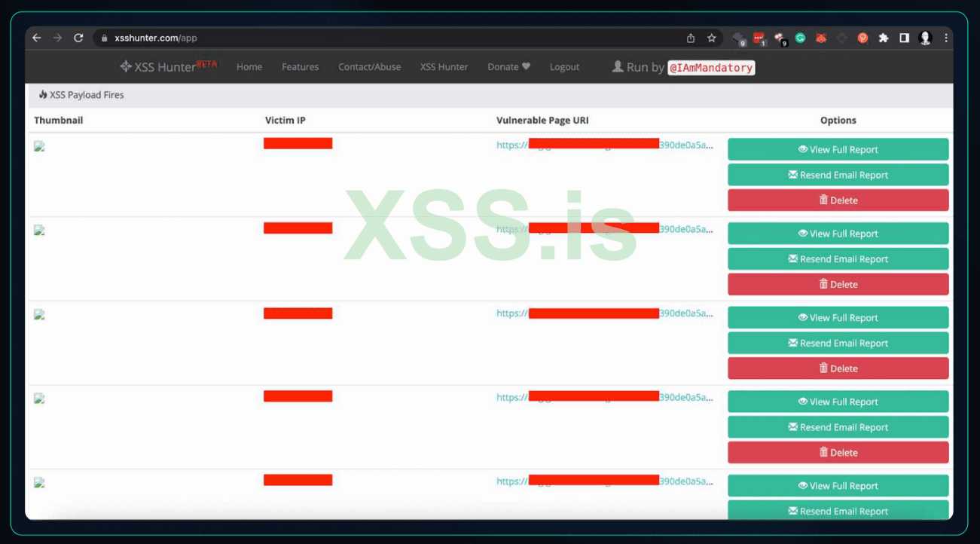980x544 pixels.
Task: Open the first row's vulnerable page URI link
Action: 604,145
